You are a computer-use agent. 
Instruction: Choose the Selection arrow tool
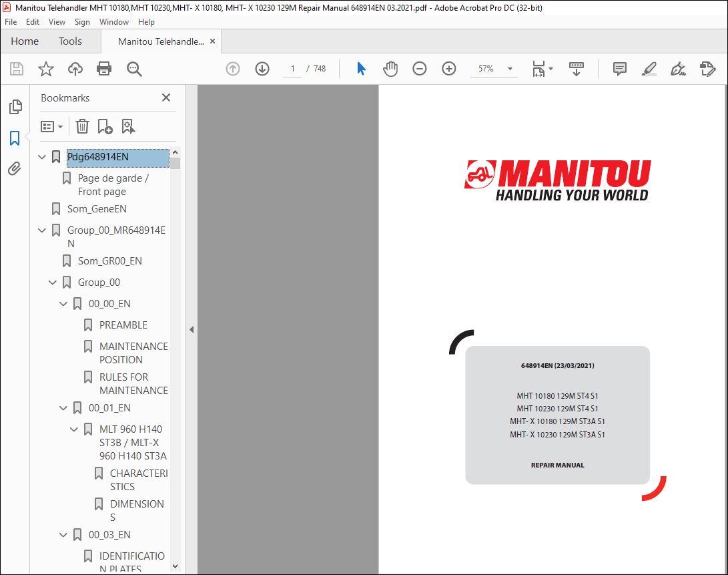click(x=361, y=69)
